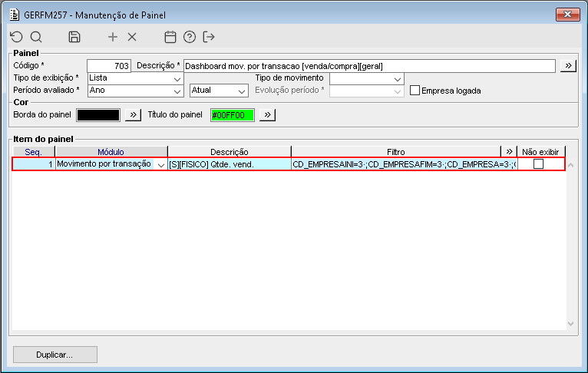Screen dimensions: 588x373
Task: Open the Borda do painel color picker » button
Action: [x=133, y=114]
